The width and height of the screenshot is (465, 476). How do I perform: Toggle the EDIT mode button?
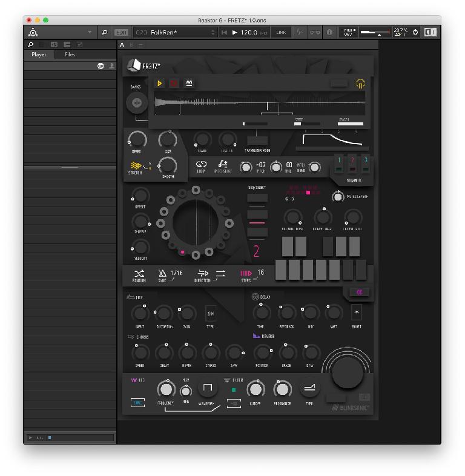coord(121,32)
